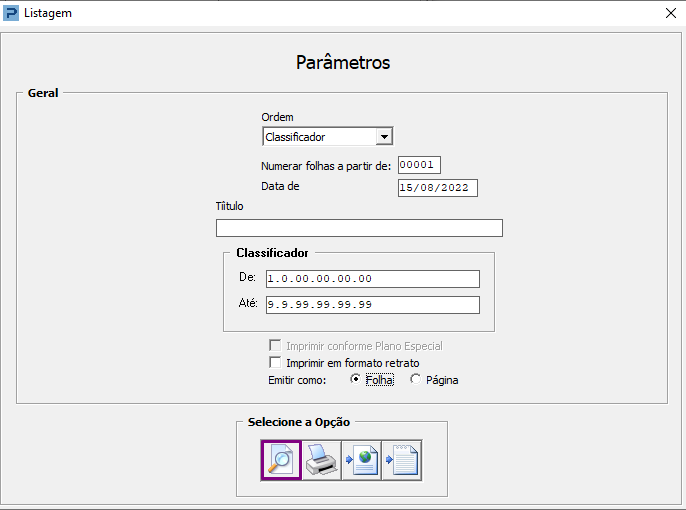Select the Página radio option
Screen dimensions: 686x510
click(416, 380)
